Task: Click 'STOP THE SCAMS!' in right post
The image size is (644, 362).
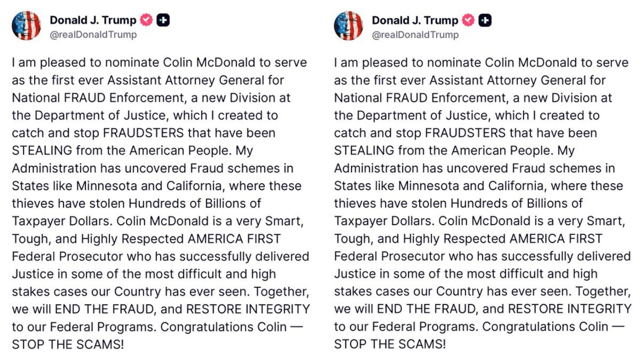Action: pos(390,344)
